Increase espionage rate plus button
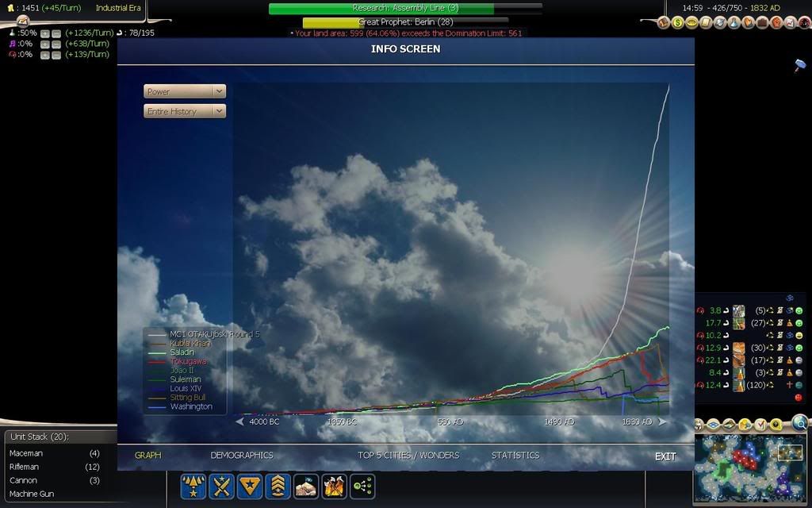This screenshot has width=812, height=508. pos(45,55)
